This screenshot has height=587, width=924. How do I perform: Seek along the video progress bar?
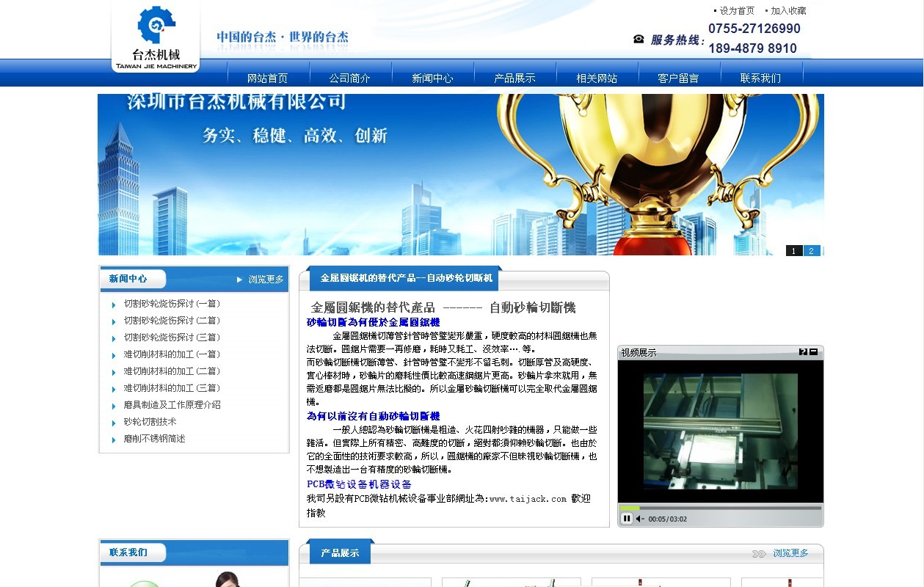[x=719, y=508]
